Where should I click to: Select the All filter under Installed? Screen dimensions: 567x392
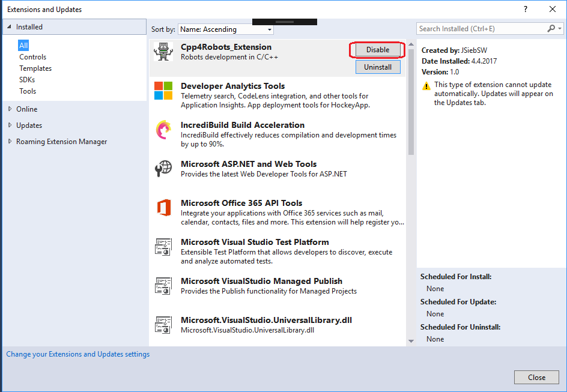[x=23, y=45]
